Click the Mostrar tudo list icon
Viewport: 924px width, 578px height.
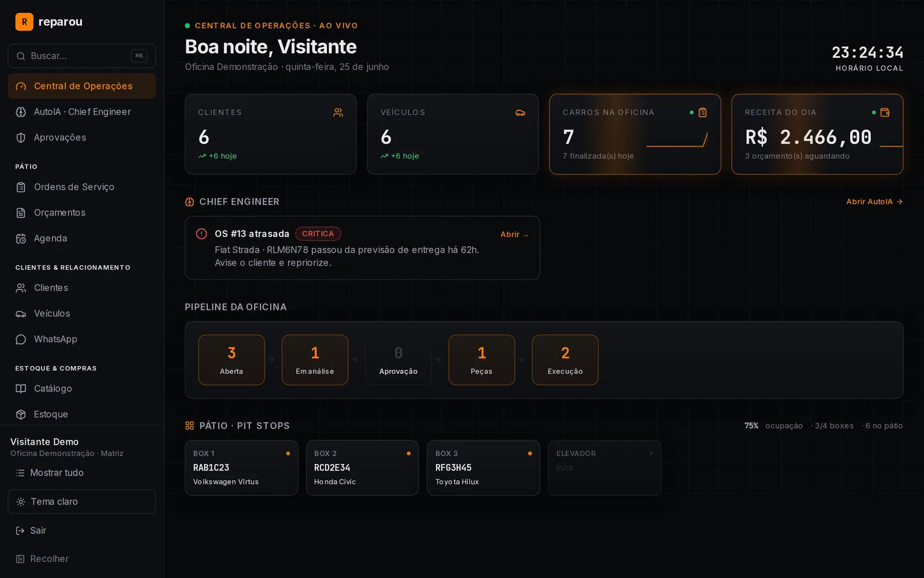(x=20, y=473)
